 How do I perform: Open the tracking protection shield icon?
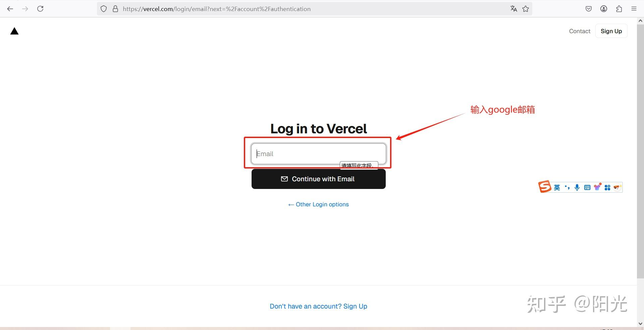point(104,9)
